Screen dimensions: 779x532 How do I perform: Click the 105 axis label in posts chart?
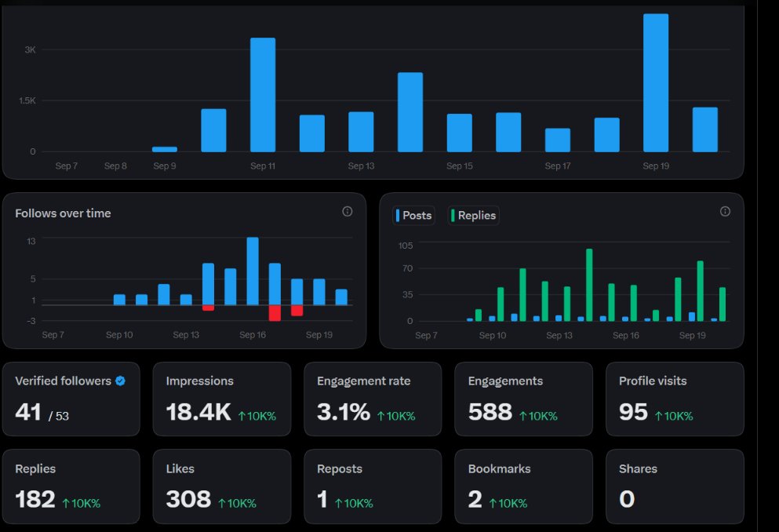tap(406, 246)
